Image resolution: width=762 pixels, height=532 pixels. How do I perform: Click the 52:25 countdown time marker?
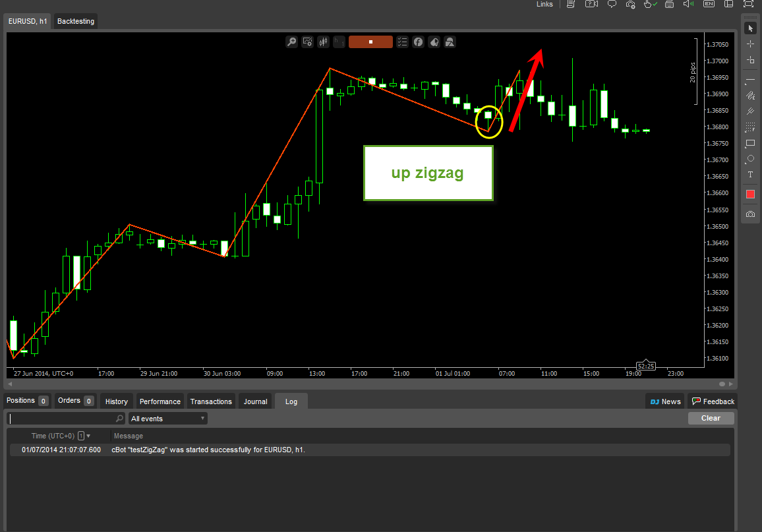[x=646, y=366]
